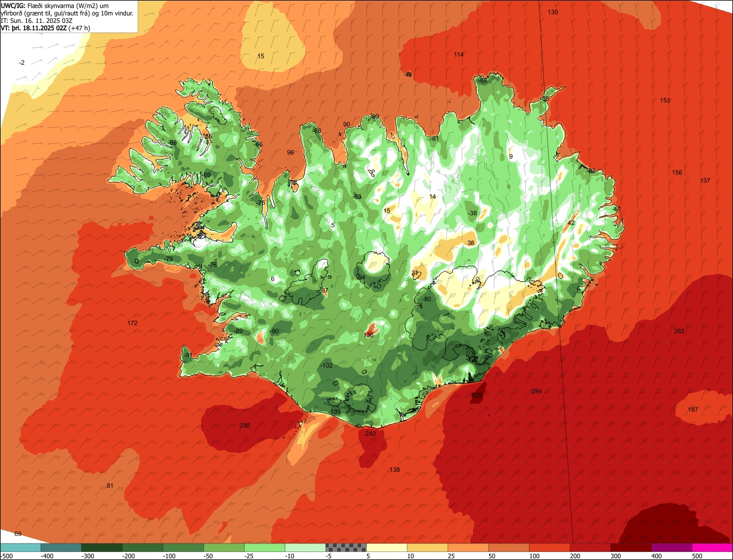
Task: Pick the light orange 25 to 50 legend swatch
Action: (468, 547)
